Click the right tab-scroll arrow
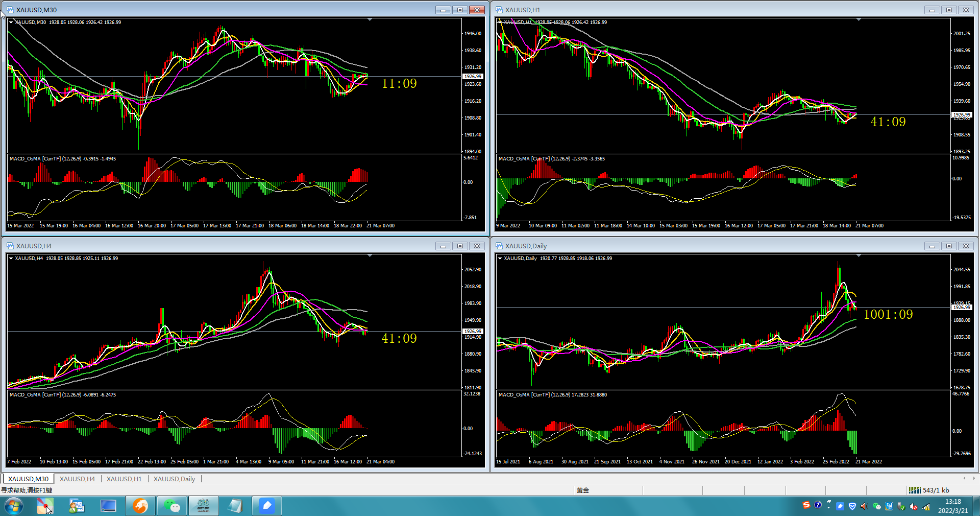The image size is (980, 516). (x=974, y=479)
